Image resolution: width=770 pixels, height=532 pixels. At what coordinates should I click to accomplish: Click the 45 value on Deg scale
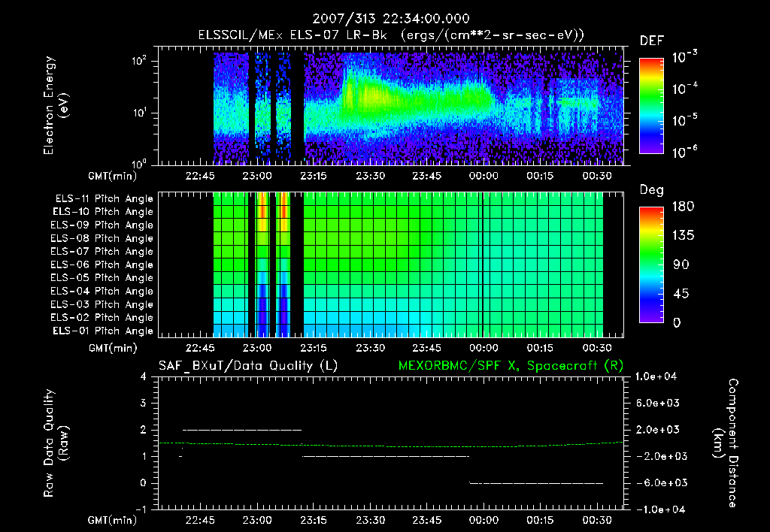pyautogui.click(x=681, y=294)
